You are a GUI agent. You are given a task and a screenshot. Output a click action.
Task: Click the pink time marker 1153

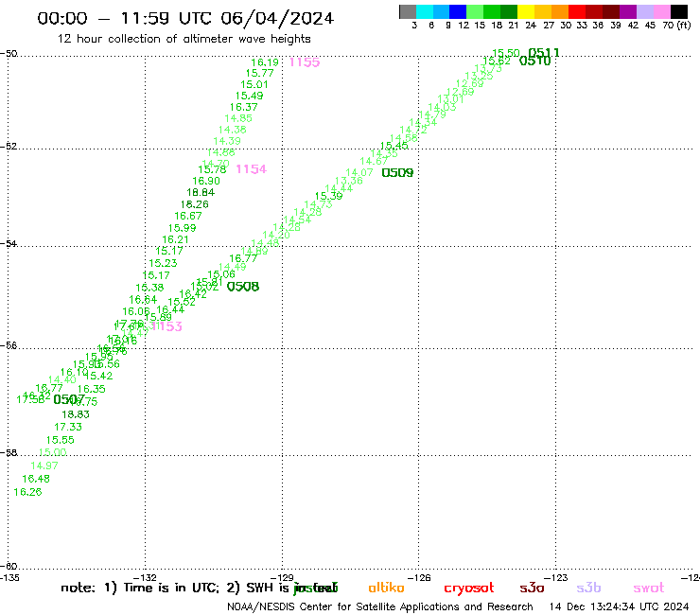[x=166, y=326]
